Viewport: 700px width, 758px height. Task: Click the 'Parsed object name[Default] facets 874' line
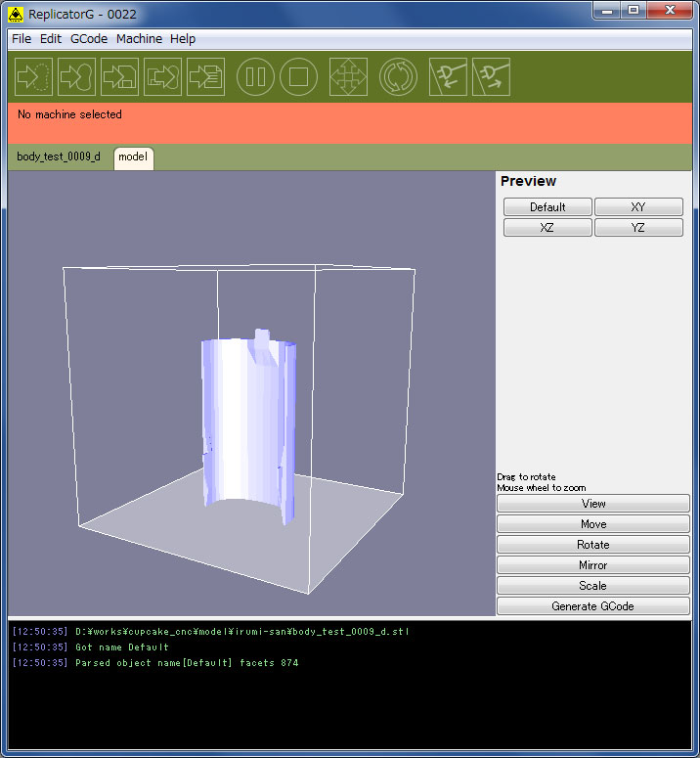tap(187, 663)
